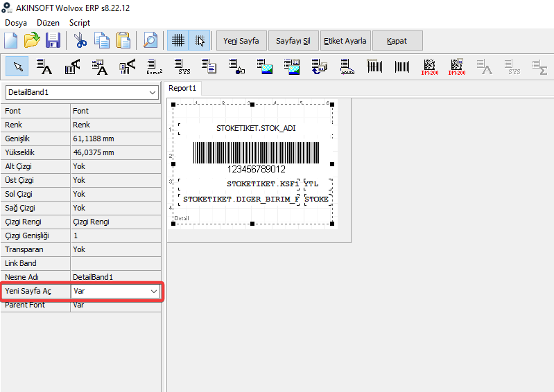The height and width of the screenshot is (392, 554).
Task: Select the STOKETIKET.STOK_ADI field on label
Action: [256, 128]
